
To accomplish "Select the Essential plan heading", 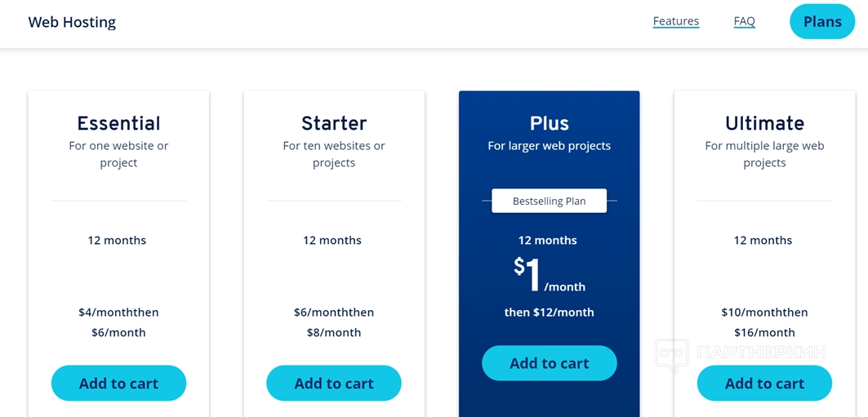I will click(118, 123).
